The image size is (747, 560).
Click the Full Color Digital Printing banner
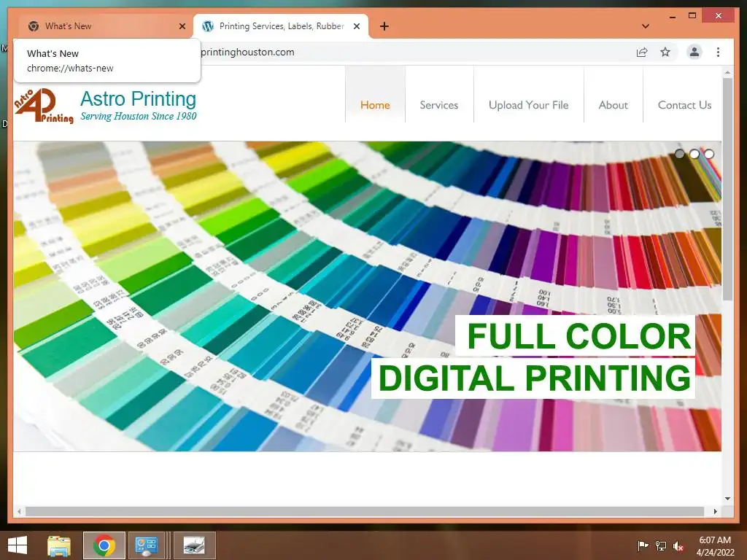click(533, 357)
